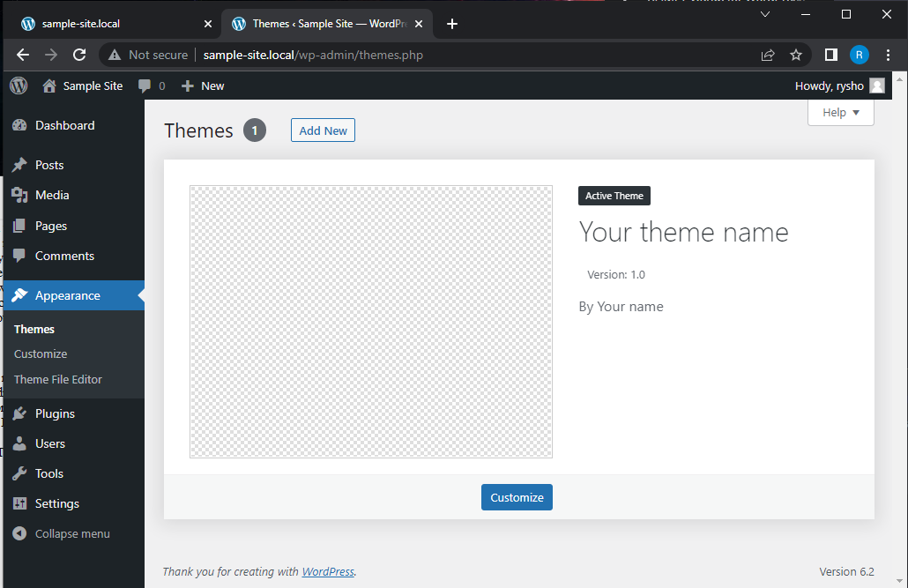
Task: Click the Collapse menu label
Action: (72, 534)
